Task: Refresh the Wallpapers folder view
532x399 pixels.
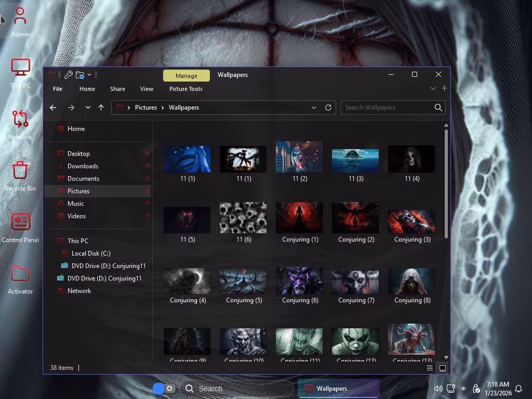Action: [x=328, y=108]
